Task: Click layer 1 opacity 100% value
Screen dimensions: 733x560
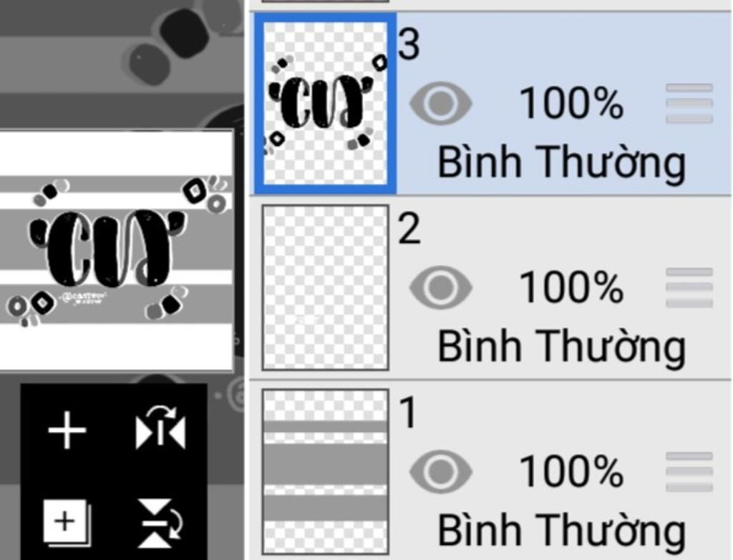Action: click(x=571, y=471)
